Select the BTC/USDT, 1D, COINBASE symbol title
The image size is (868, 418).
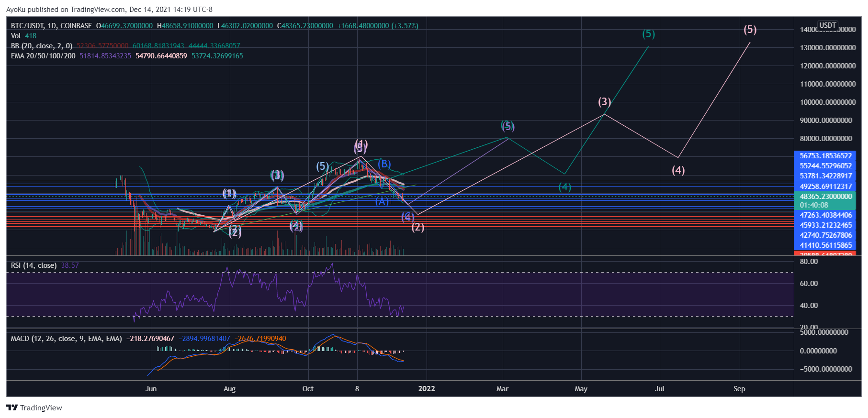(51, 26)
